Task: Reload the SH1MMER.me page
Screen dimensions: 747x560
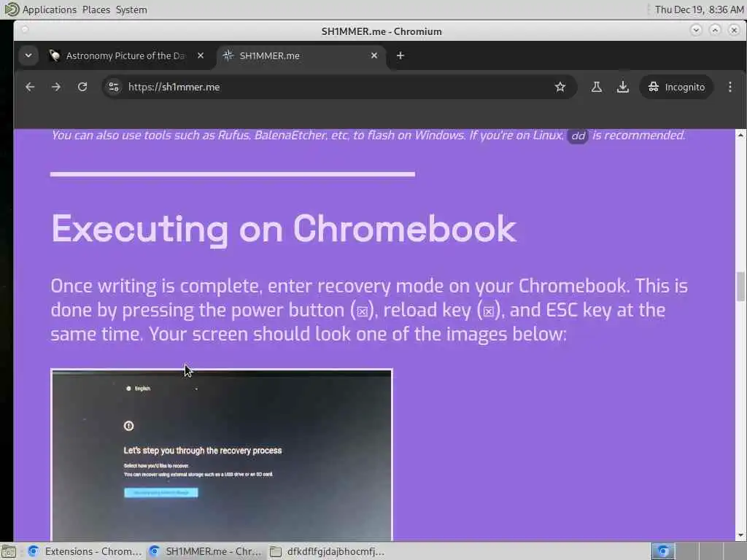Action: pos(82,87)
